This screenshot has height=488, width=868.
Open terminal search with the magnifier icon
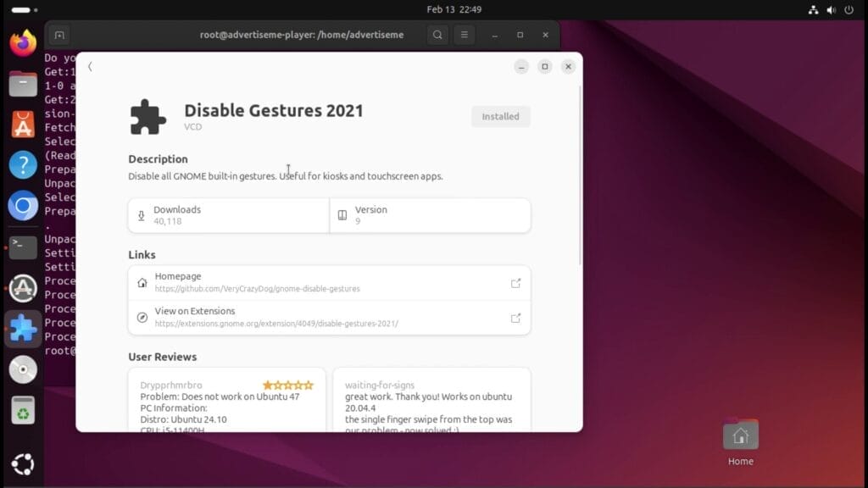click(x=437, y=35)
